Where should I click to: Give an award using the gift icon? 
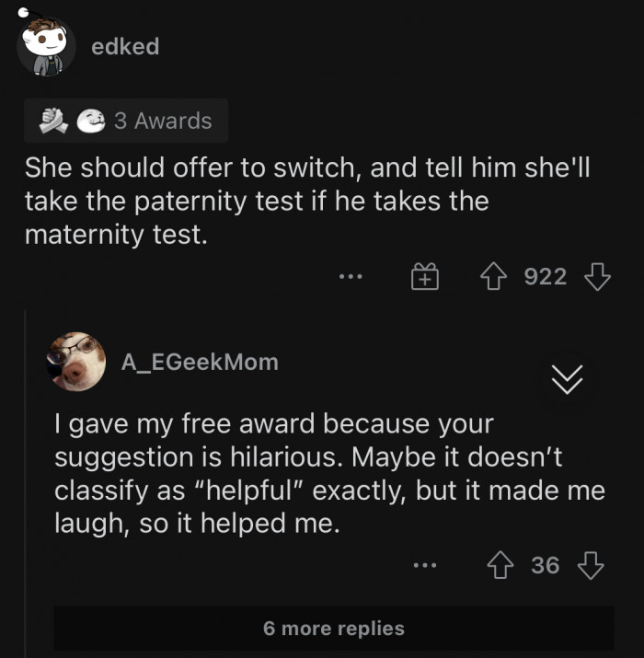pos(424,276)
